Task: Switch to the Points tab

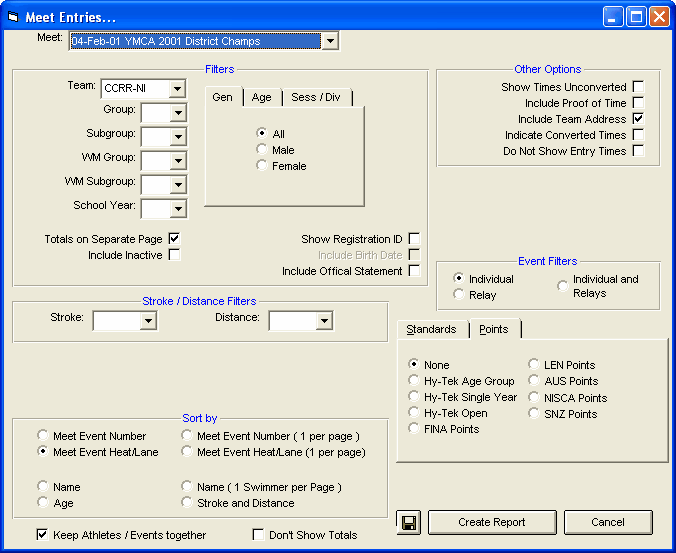Action: click(x=494, y=329)
